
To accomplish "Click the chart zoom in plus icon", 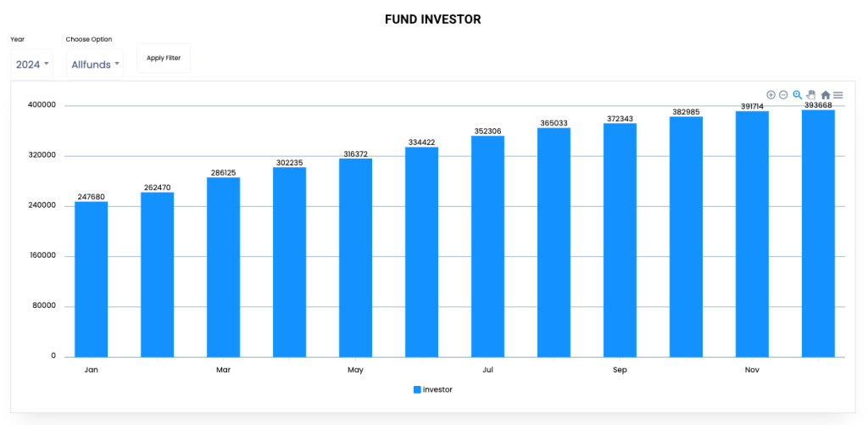I will [771, 95].
